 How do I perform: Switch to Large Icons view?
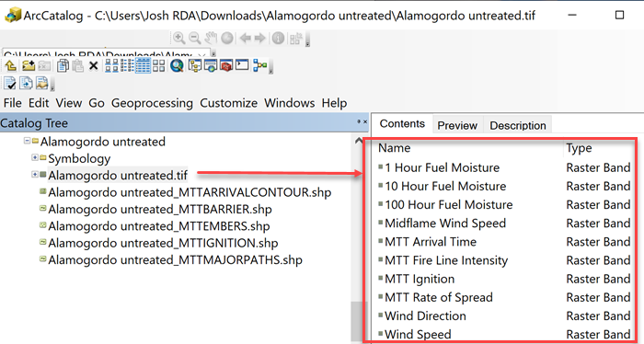111,65
